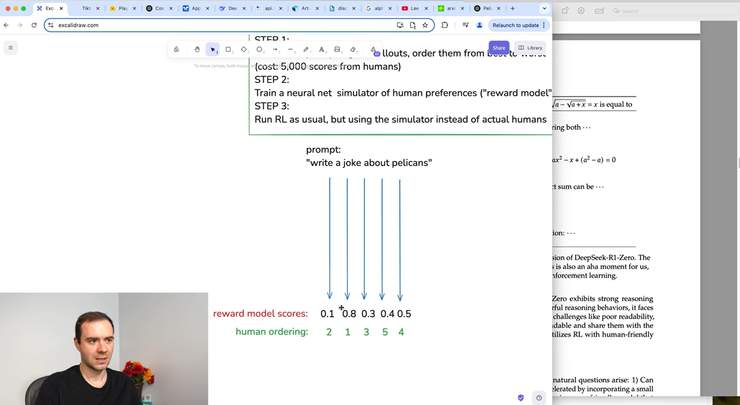Select the Text tool
The image size is (740, 405).
[321, 49]
